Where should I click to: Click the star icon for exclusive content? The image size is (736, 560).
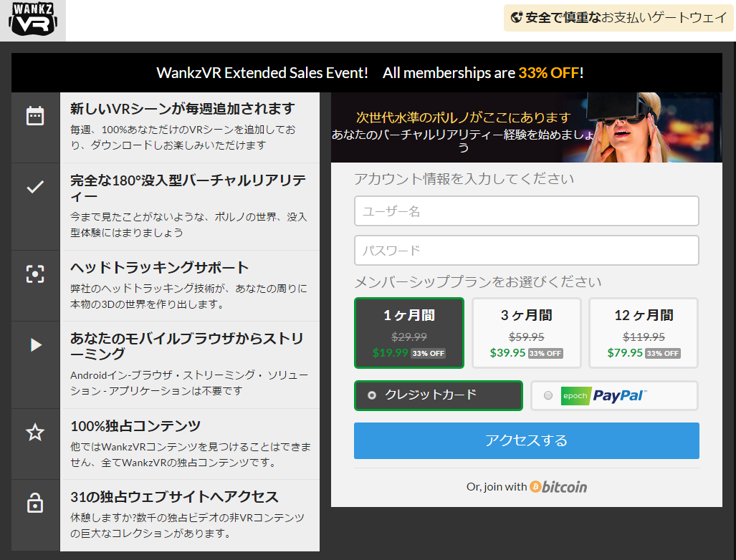click(x=35, y=432)
